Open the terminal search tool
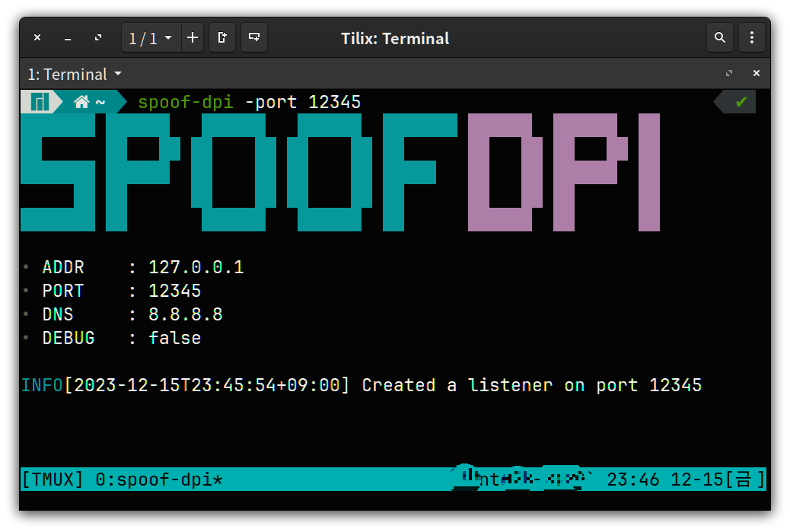The image size is (790, 532). pos(720,38)
